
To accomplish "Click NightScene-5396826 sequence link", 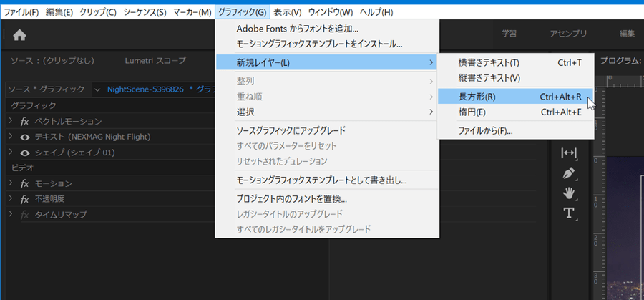I will point(145,89).
